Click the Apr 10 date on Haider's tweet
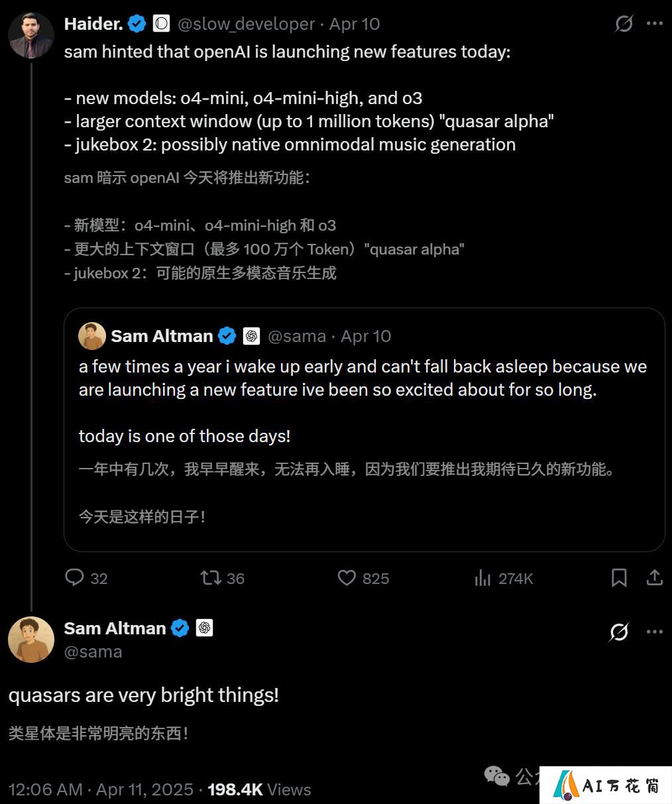The height and width of the screenshot is (804, 672). click(x=355, y=25)
